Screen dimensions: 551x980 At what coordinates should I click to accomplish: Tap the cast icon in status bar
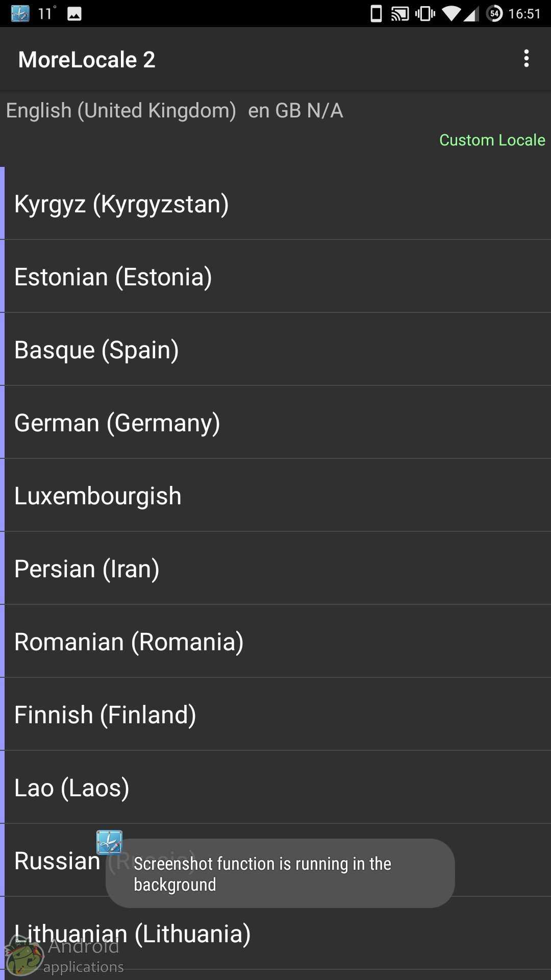click(x=400, y=14)
